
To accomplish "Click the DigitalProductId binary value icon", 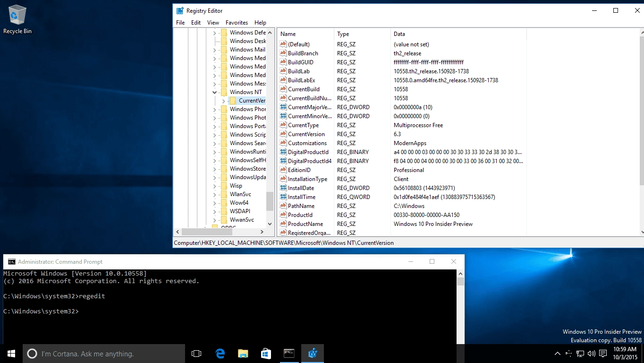I will click(283, 152).
